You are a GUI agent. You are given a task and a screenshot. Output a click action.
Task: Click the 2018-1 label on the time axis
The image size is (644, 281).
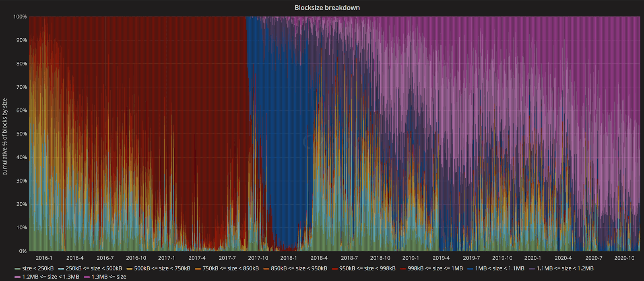pos(289,258)
